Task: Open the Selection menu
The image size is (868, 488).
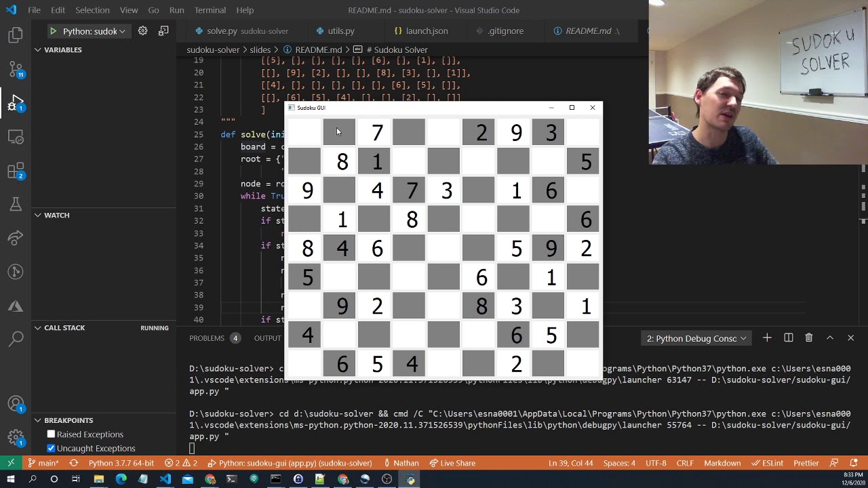Action: coord(92,10)
